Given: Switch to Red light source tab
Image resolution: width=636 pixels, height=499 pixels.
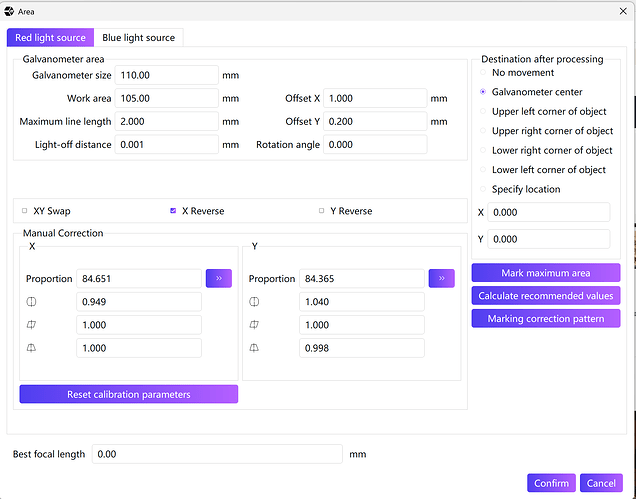Looking at the screenshot, I should click(x=50, y=38).
